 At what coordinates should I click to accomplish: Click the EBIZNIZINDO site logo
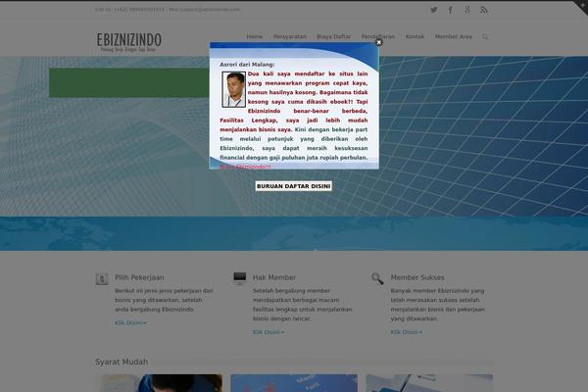click(129, 42)
